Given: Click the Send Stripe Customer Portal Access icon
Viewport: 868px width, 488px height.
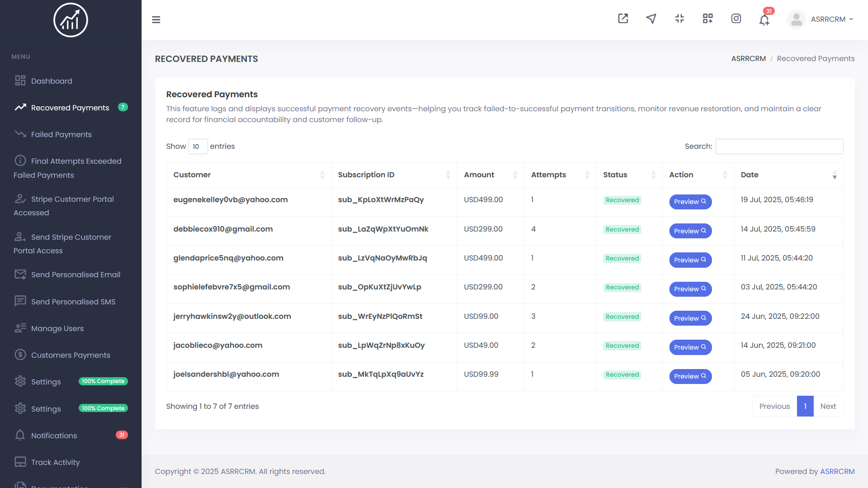Looking at the screenshot, I should click(20, 237).
